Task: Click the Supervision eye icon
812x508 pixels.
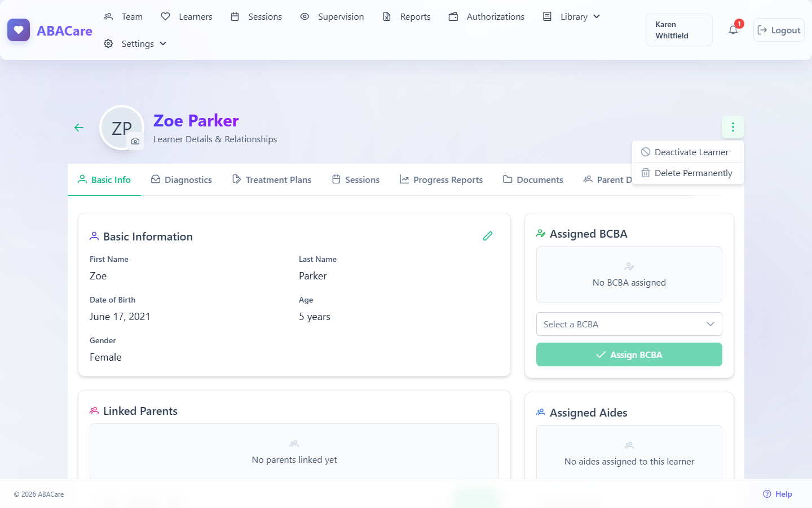Action: tap(304, 16)
